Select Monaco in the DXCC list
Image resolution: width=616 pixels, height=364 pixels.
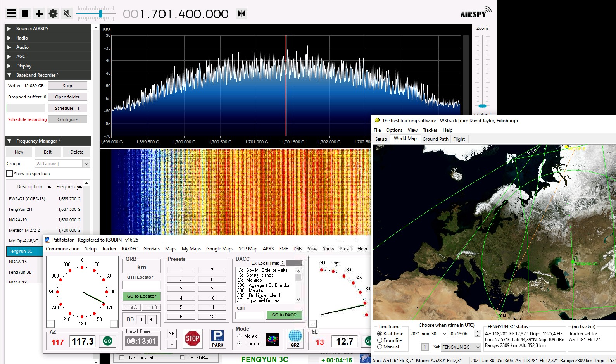(x=254, y=280)
